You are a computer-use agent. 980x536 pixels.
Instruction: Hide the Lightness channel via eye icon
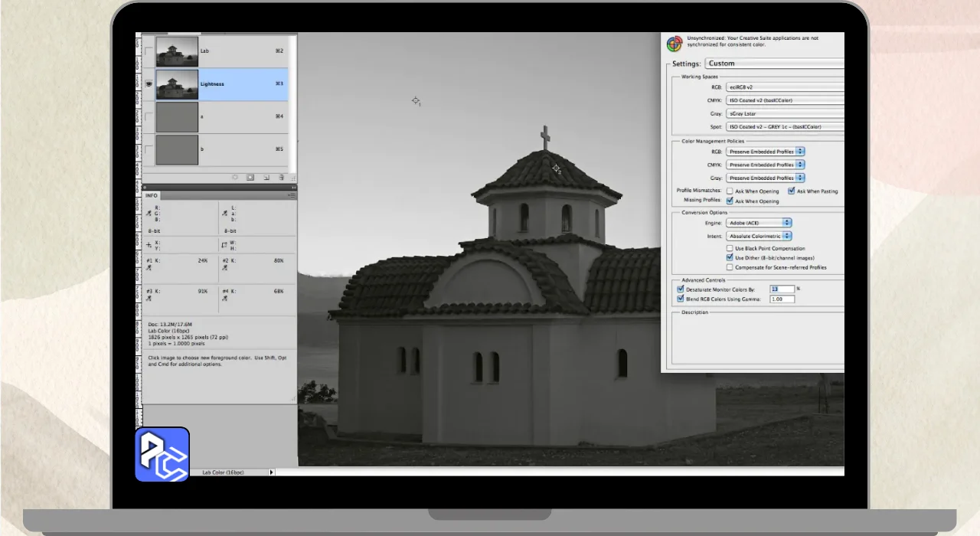point(149,84)
